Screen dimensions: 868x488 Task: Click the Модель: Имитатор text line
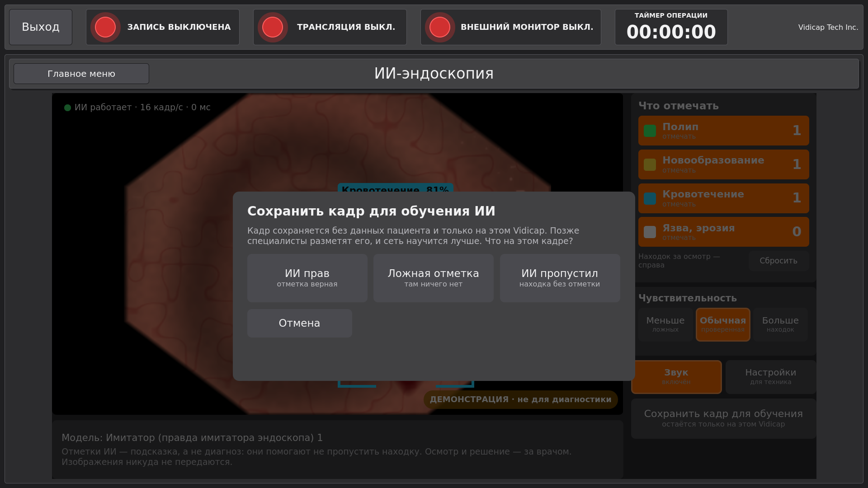coord(192,438)
